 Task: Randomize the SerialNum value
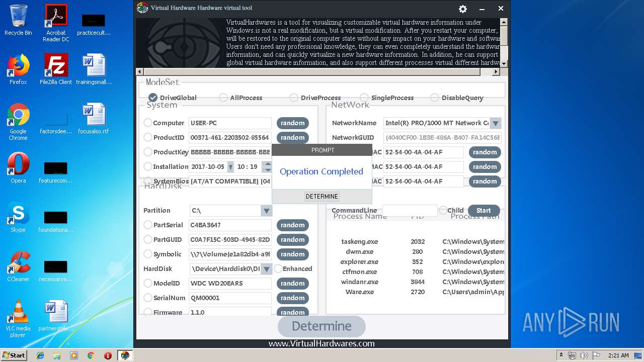pos(293,298)
